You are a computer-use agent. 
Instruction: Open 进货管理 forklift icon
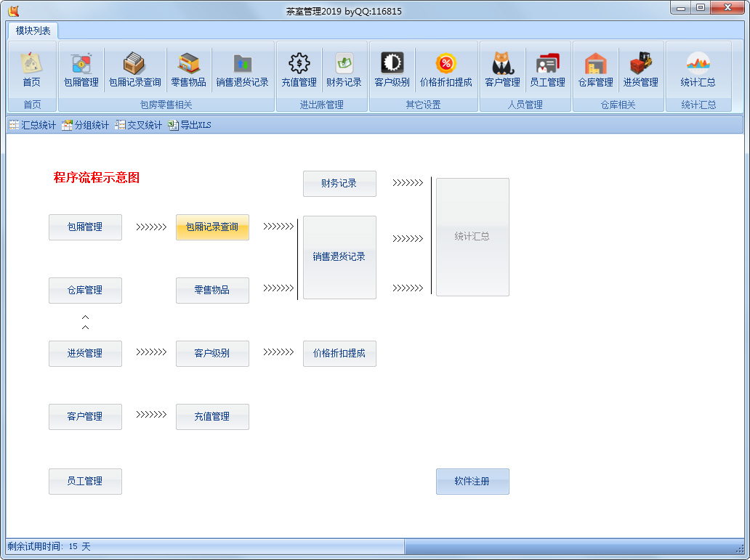(640, 70)
